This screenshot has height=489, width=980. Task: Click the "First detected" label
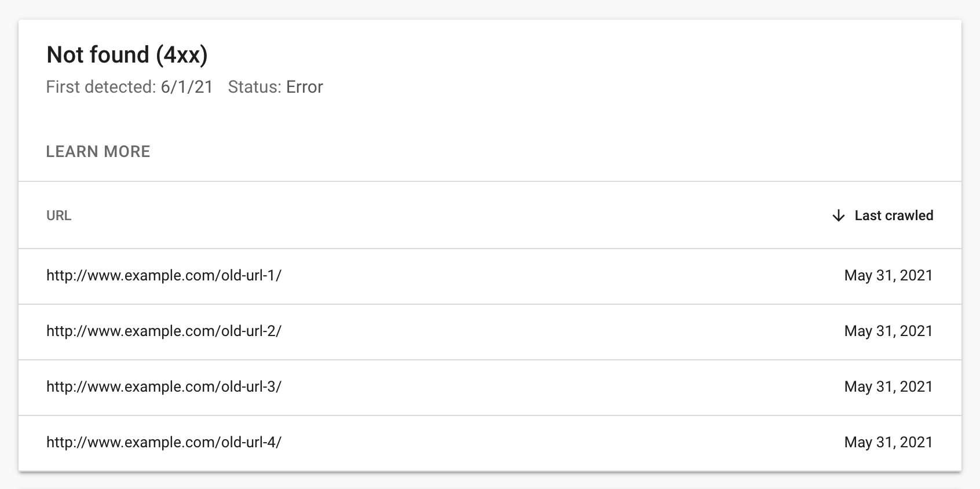click(101, 87)
